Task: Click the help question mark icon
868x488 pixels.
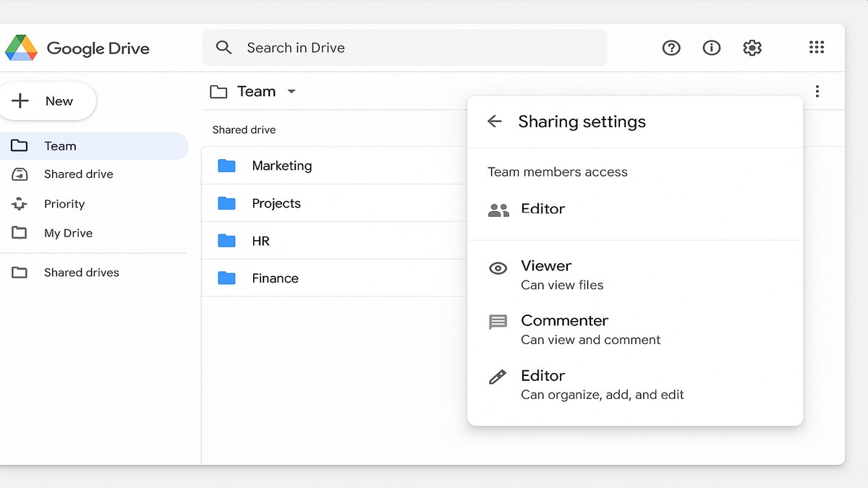Action: [671, 48]
